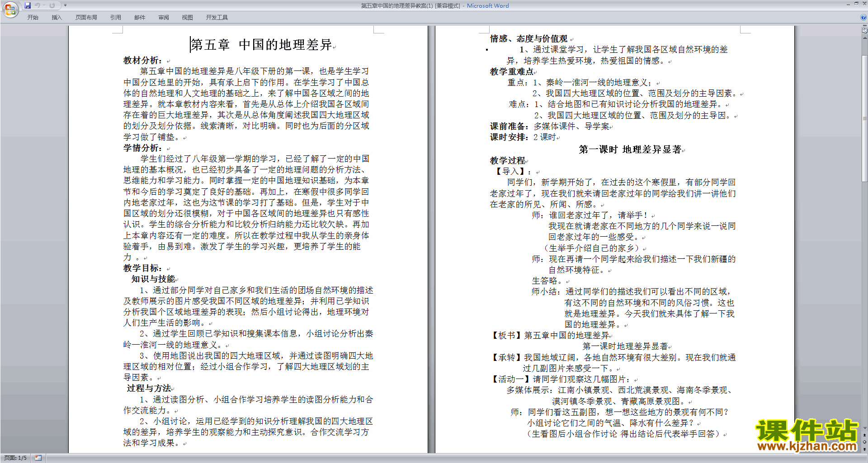The width and height of the screenshot is (868, 463).
Task: Open the 引用 ribbon tab
Action: (115, 18)
